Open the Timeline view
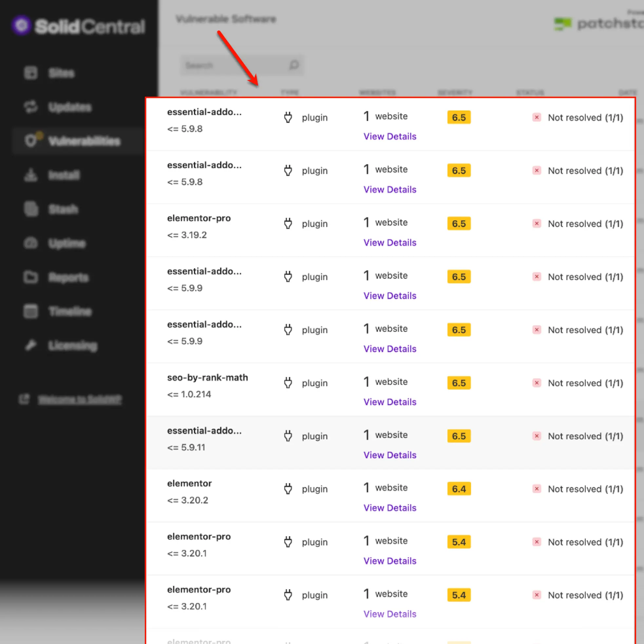 coord(70,311)
